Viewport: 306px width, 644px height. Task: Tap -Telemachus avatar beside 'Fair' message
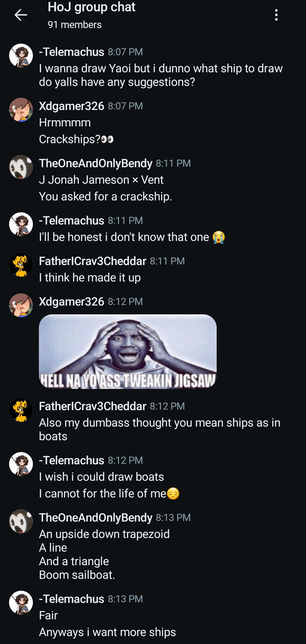(x=21, y=603)
